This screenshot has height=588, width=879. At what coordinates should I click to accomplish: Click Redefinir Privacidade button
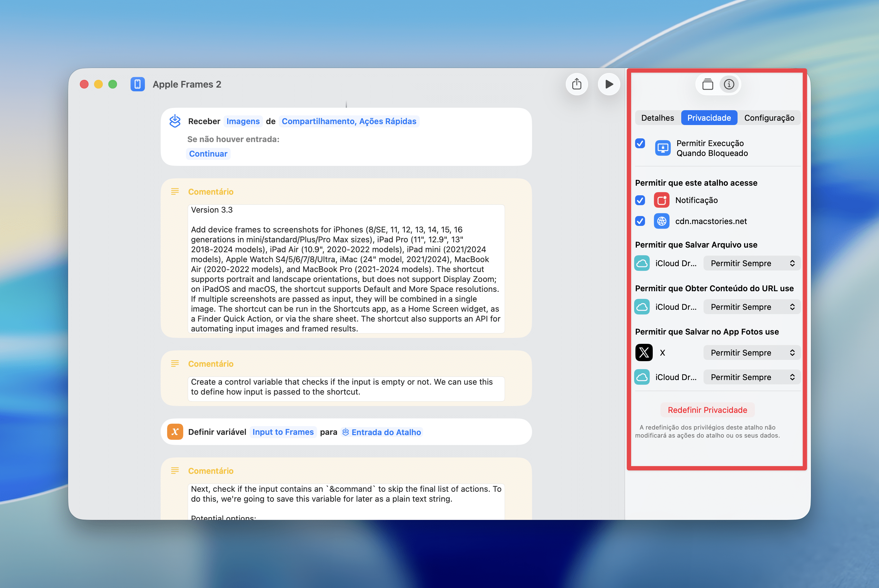(x=707, y=410)
